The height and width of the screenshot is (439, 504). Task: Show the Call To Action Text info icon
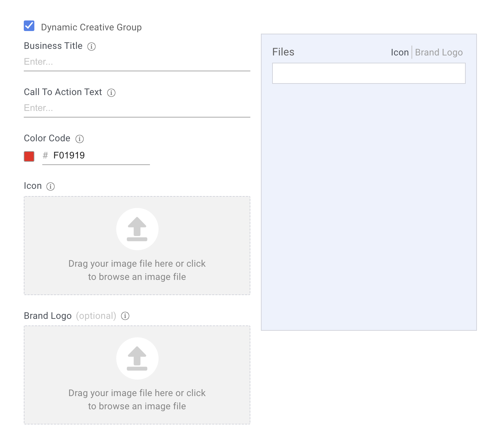[111, 93]
